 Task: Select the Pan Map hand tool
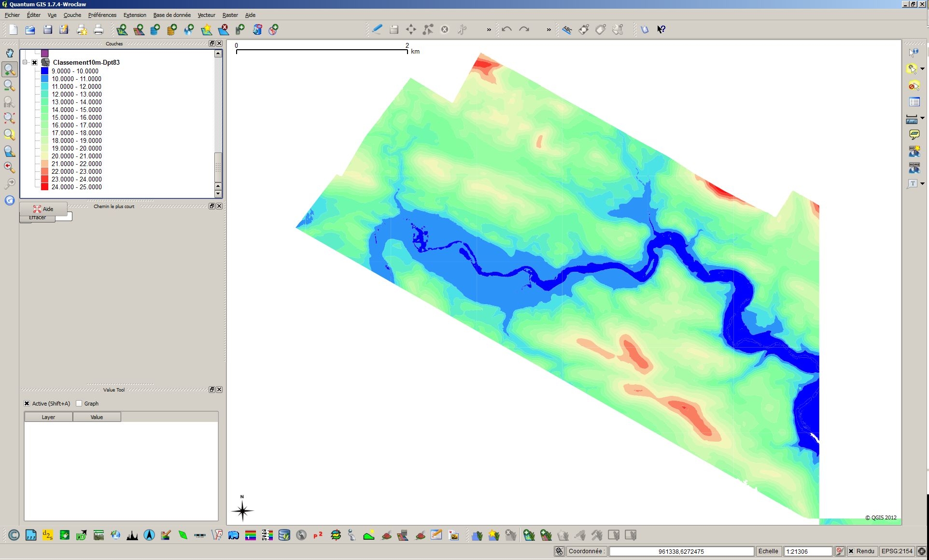tap(10, 53)
